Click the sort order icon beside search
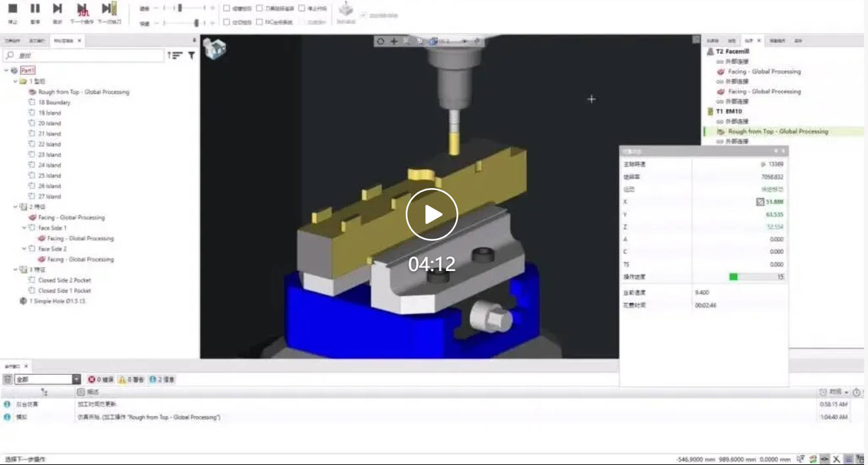Image resolution: width=868 pixels, height=465 pixels. click(x=175, y=56)
